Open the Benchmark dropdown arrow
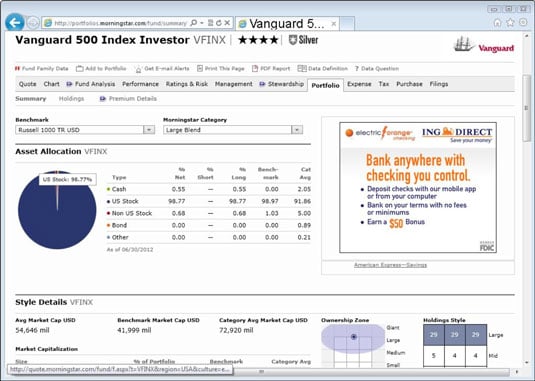Viewport: 535px width, 381px height. [x=149, y=130]
